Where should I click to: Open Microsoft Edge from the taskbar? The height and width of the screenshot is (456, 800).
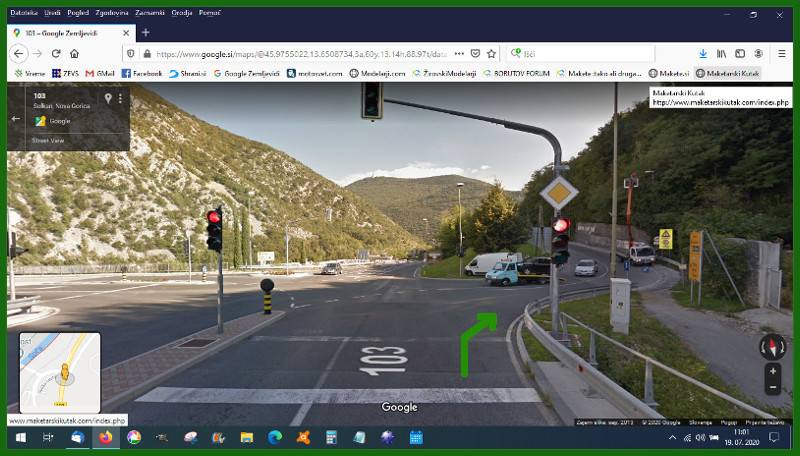point(275,437)
